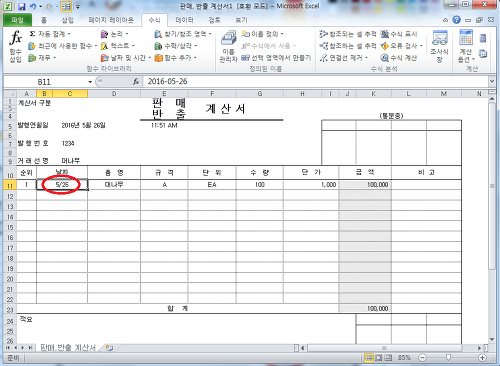
Task: Toggle 수식 표시 (Show Formulas)
Action: (399, 34)
